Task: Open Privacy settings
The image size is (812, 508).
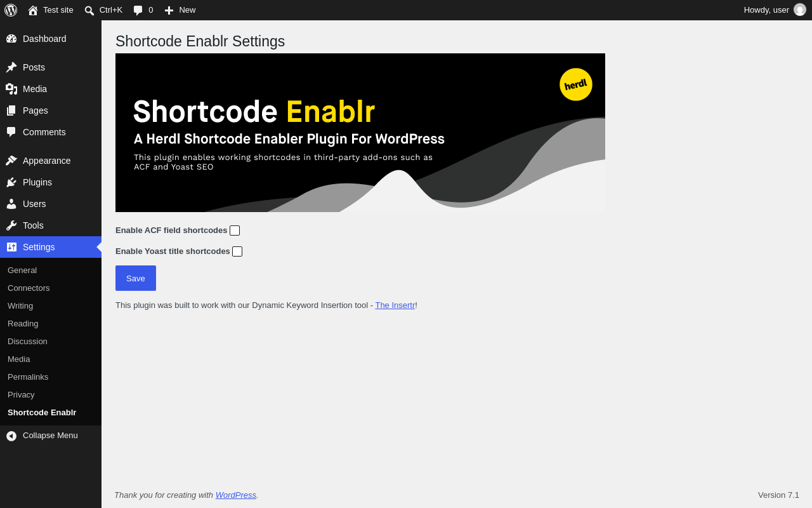Action: [21, 394]
